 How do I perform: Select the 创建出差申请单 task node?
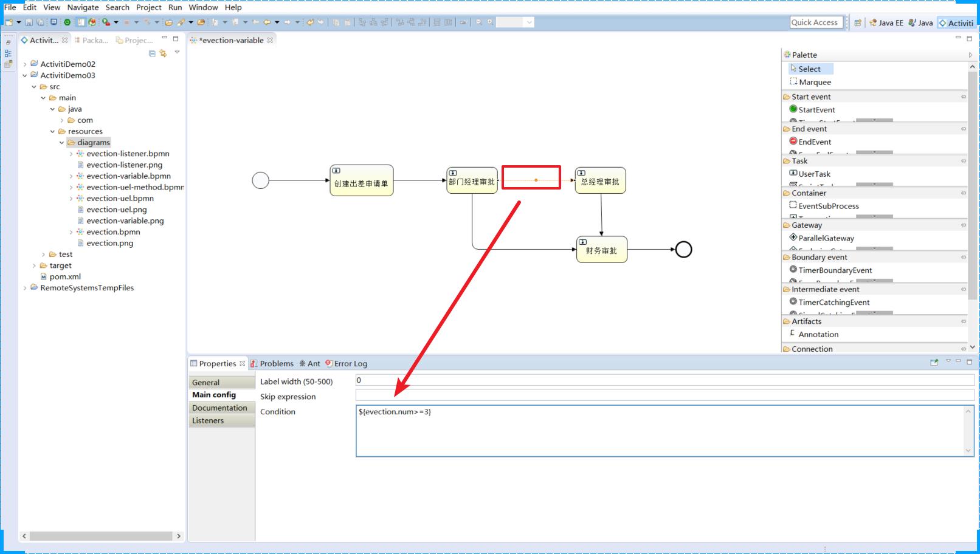coord(362,180)
